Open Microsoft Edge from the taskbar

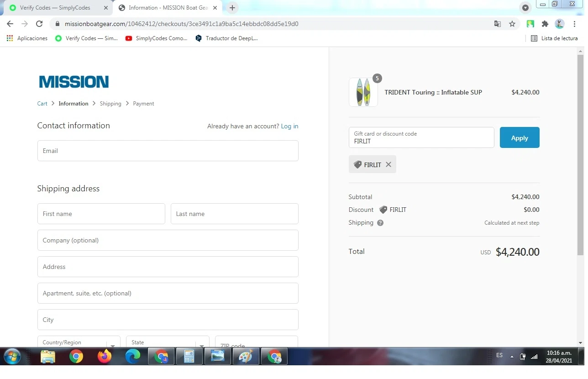(133, 357)
